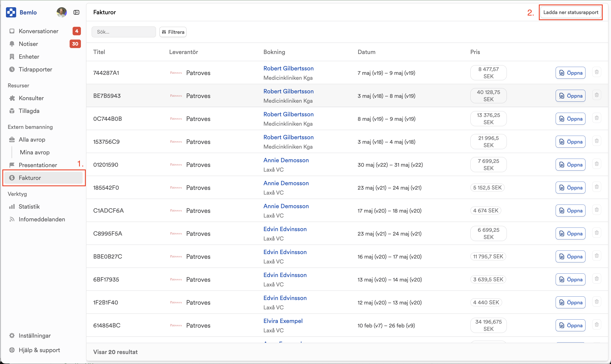The image size is (611, 364).
Task: Open the user profile avatar
Action: point(61,12)
